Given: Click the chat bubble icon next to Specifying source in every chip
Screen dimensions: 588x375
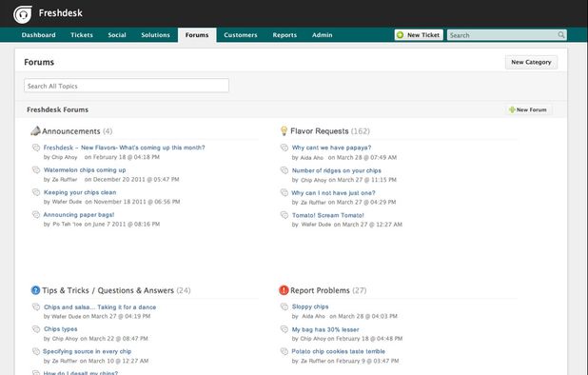Looking at the screenshot, I should coord(36,351).
